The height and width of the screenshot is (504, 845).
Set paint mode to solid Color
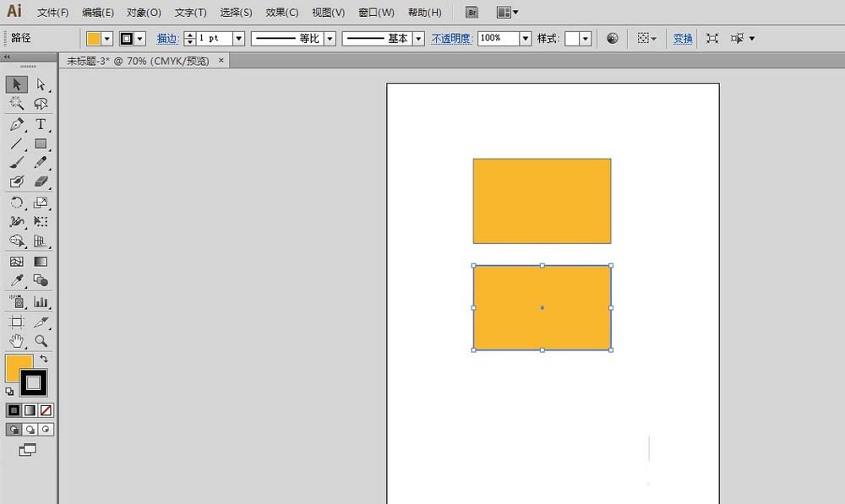pos(14,410)
